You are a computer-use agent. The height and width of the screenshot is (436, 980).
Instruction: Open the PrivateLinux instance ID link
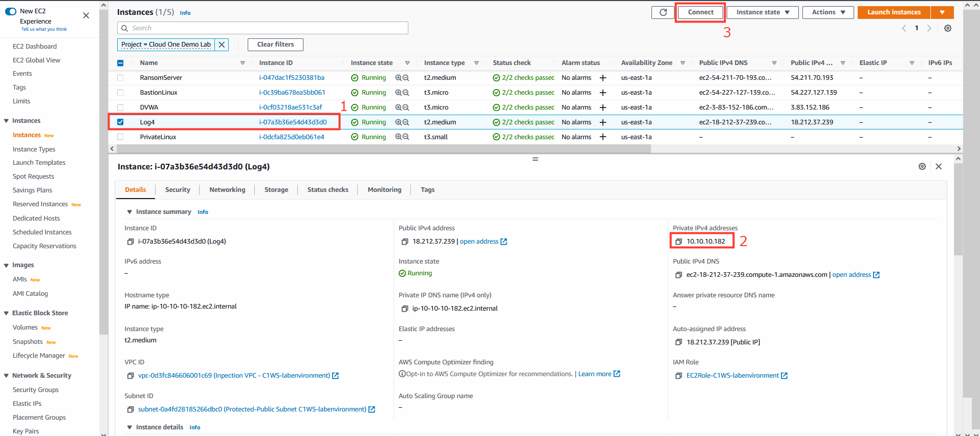point(292,137)
